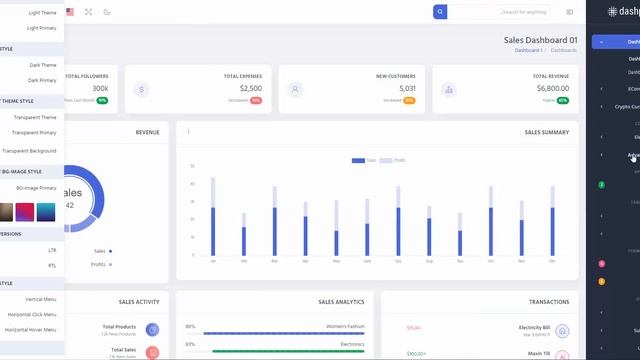Choose Horizontal Hover Menu style

point(31,330)
